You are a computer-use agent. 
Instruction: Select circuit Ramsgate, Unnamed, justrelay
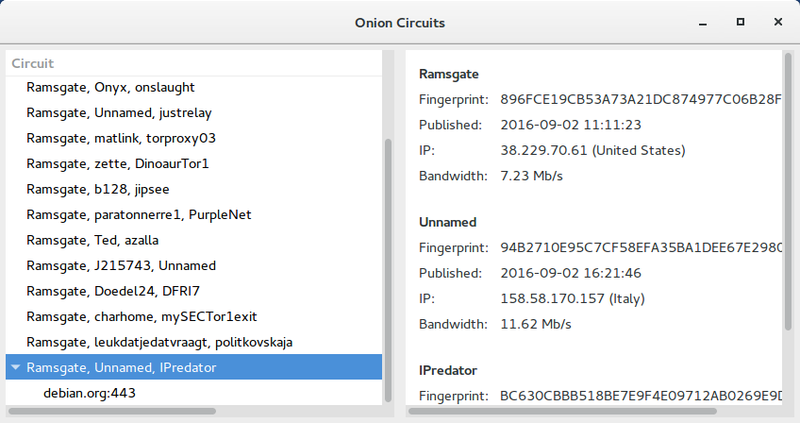point(119,112)
